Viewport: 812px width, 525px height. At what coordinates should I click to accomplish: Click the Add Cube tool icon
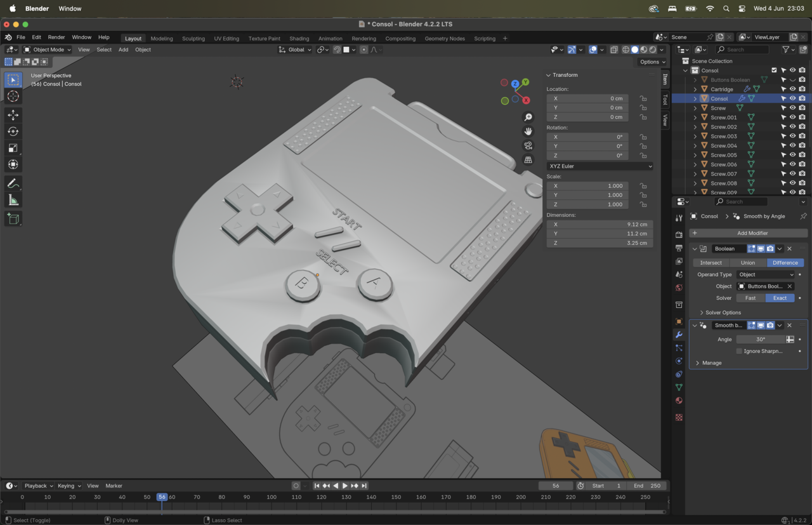point(13,219)
